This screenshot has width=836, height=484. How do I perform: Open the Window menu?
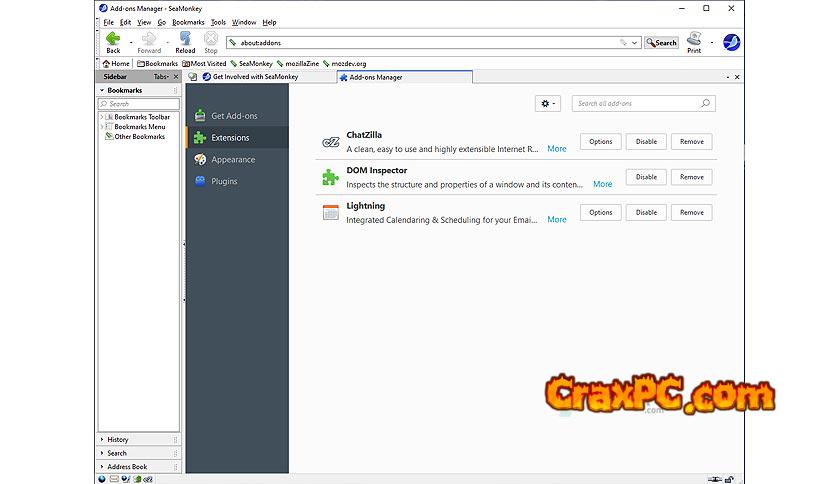[244, 22]
